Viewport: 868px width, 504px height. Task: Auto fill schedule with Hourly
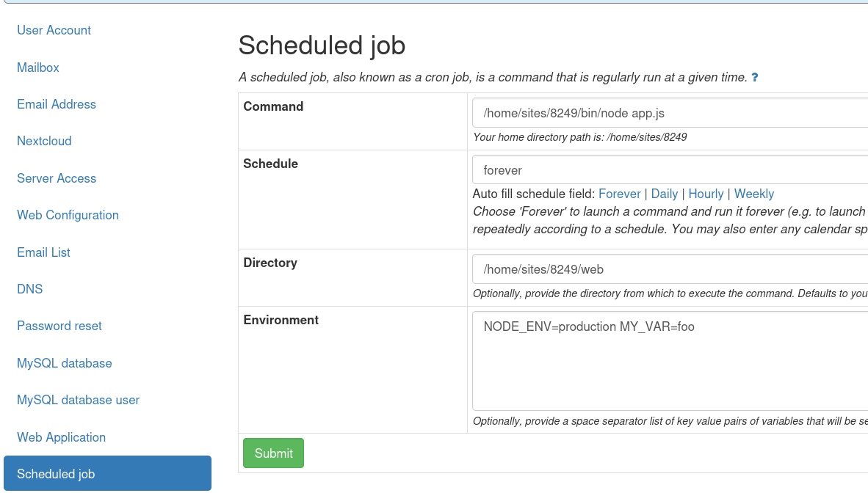coord(706,194)
